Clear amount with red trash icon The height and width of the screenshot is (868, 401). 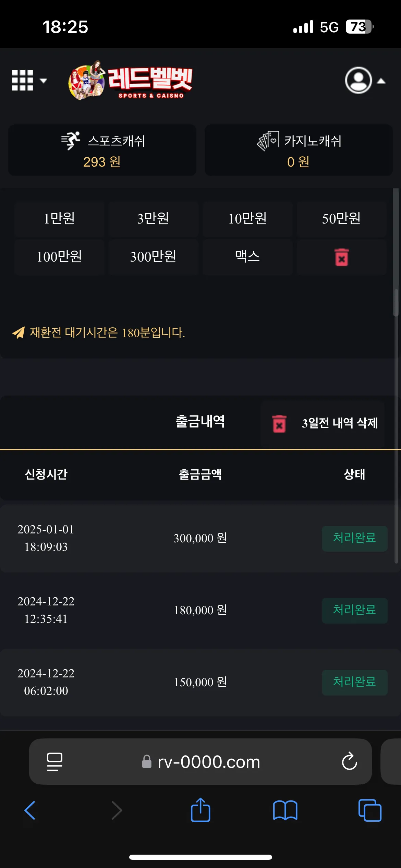[x=341, y=257]
